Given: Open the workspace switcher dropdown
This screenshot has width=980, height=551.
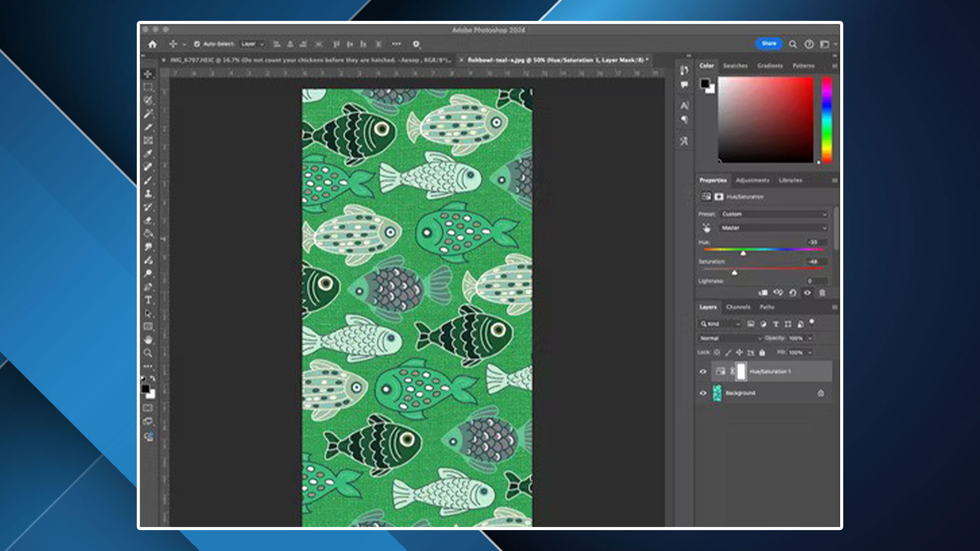Looking at the screenshot, I should (x=827, y=44).
